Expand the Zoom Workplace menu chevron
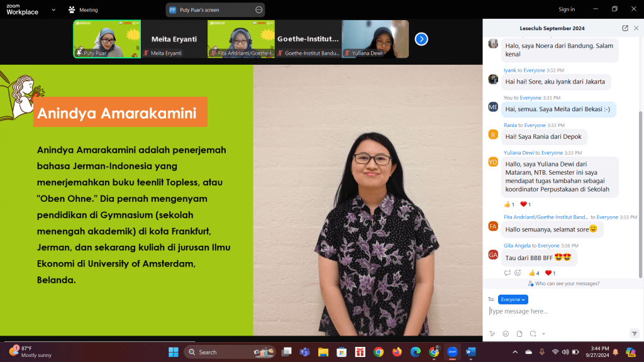This screenshot has width=644, height=362. [53, 10]
